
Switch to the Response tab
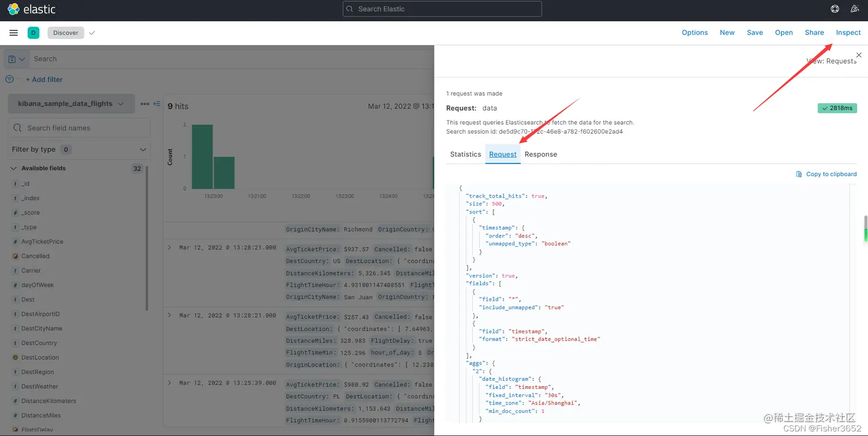click(541, 154)
